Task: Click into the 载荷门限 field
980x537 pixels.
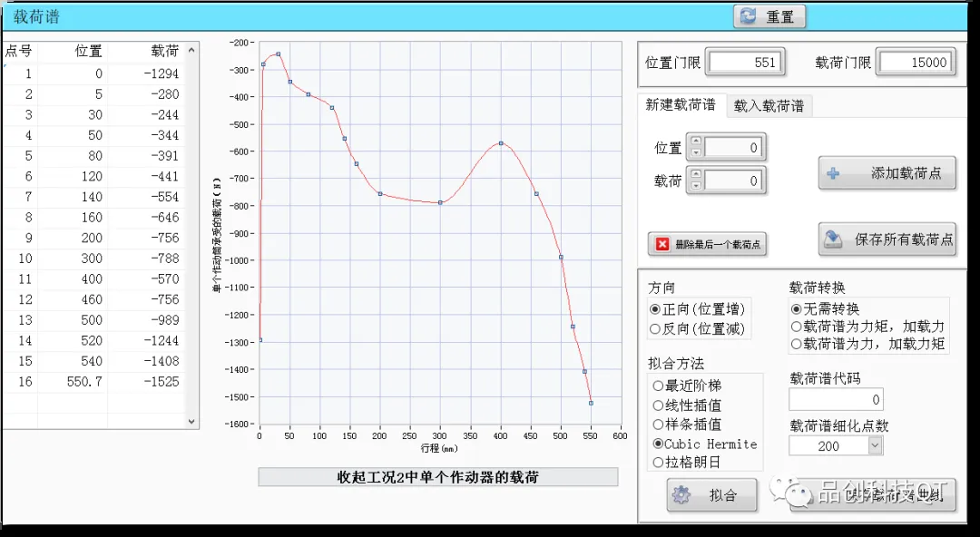Action: [915, 63]
